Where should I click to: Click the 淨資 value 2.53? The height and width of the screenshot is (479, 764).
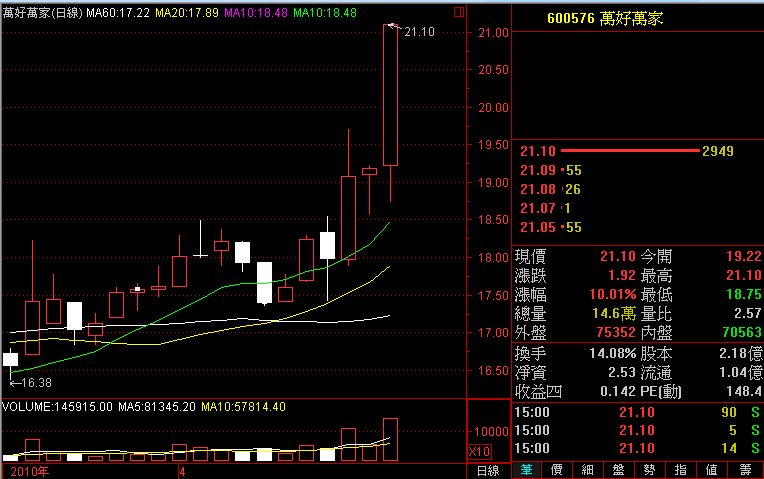click(x=622, y=373)
